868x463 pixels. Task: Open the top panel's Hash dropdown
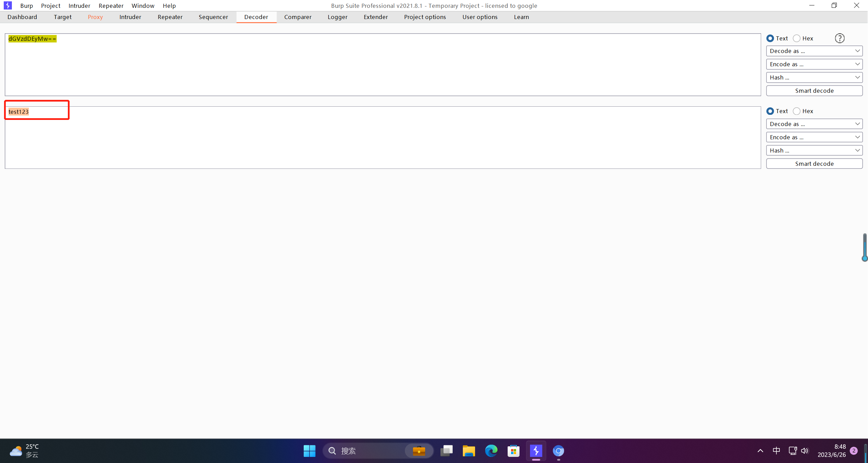click(x=814, y=77)
